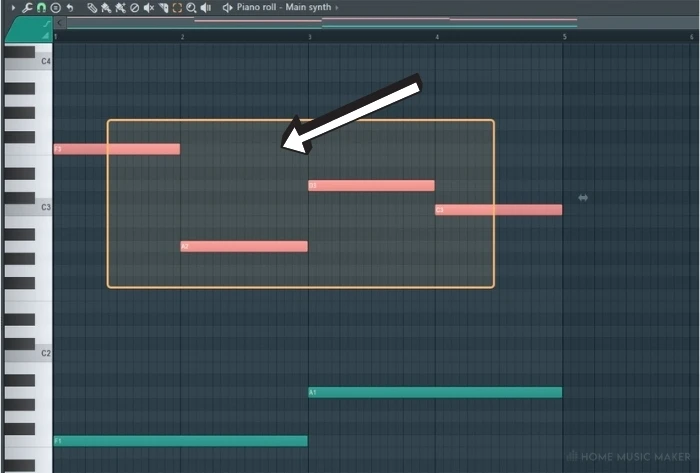Screen dimensions: 700x473
Task: Select the Zoom magnifier tool
Action: 191,8
